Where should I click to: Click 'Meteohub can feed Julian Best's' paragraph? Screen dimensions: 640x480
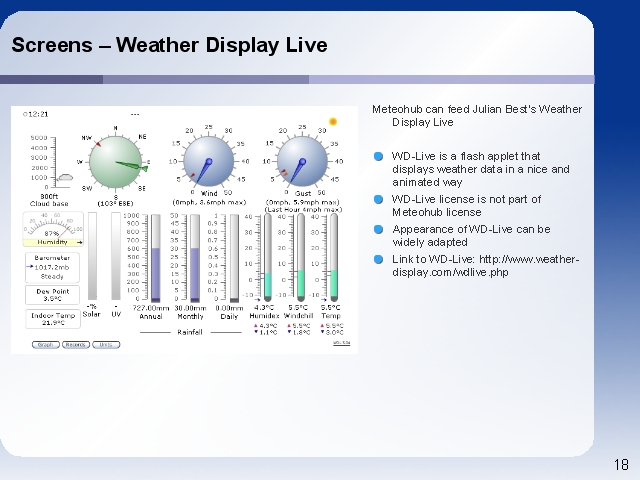[x=477, y=116]
